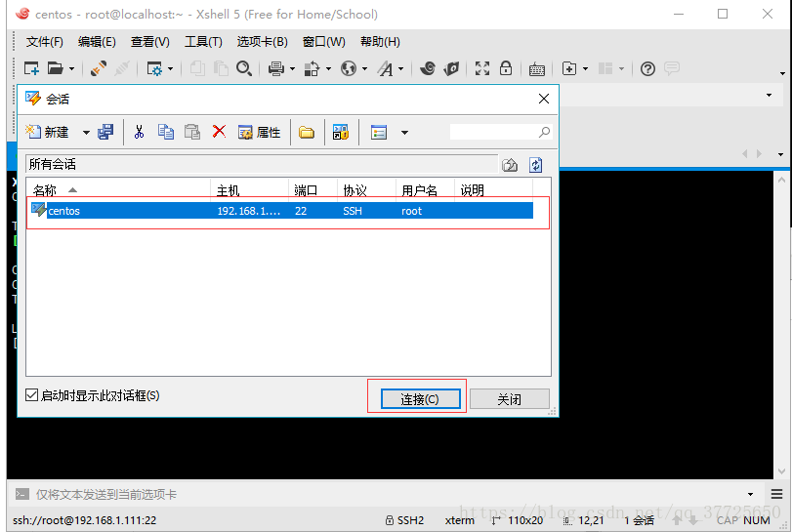The width and height of the screenshot is (792, 532).
Task: Expand the Open folder dropdown arrow in toolbar
Action: (x=71, y=68)
